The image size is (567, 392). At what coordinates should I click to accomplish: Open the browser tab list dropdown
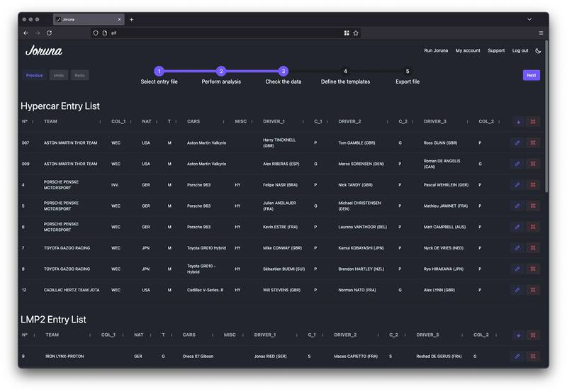tap(529, 19)
